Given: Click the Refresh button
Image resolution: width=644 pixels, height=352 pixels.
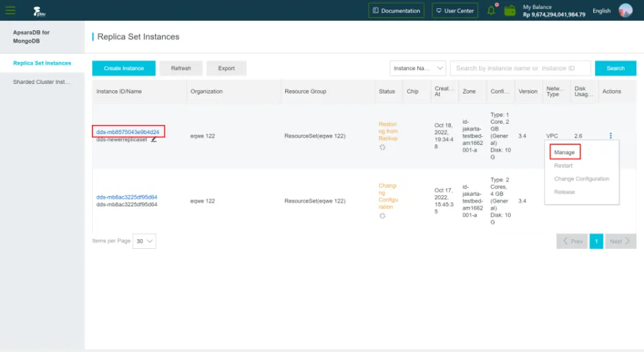Looking at the screenshot, I should pos(181,68).
